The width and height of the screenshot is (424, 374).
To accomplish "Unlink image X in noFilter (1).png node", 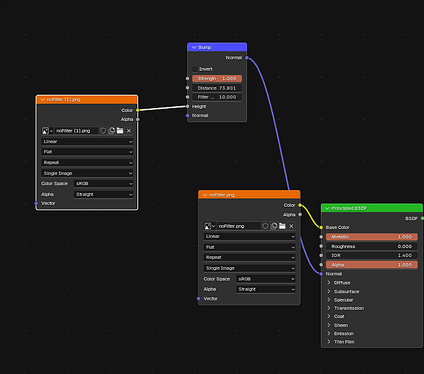I will (129, 131).
